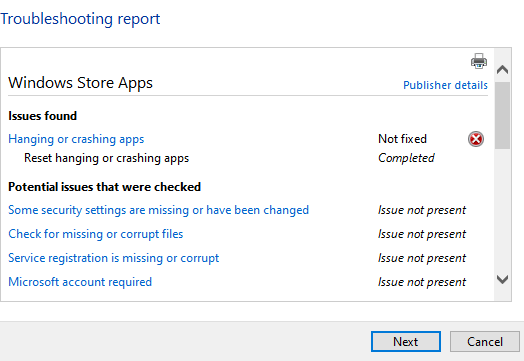The width and height of the screenshot is (524, 361).
Task: Select Reset hanging or crashing apps text
Action: click(x=107, y=158)
